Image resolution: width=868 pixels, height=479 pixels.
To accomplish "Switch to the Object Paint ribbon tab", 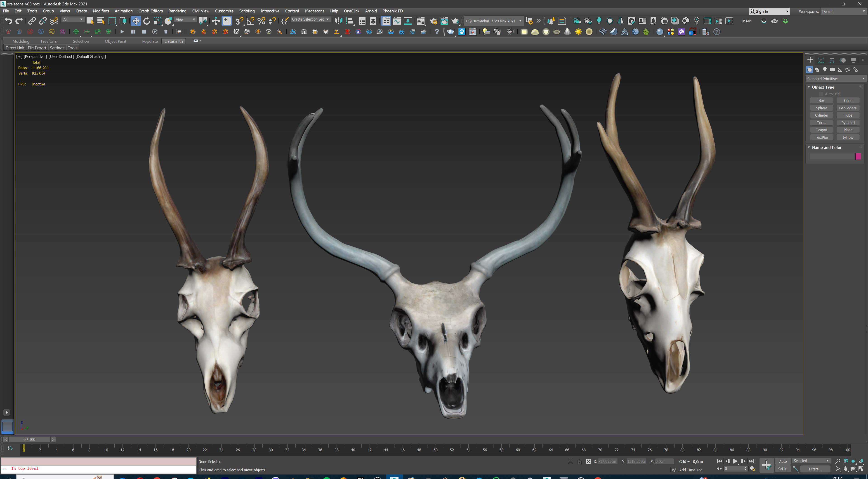I will coord(116,41).
